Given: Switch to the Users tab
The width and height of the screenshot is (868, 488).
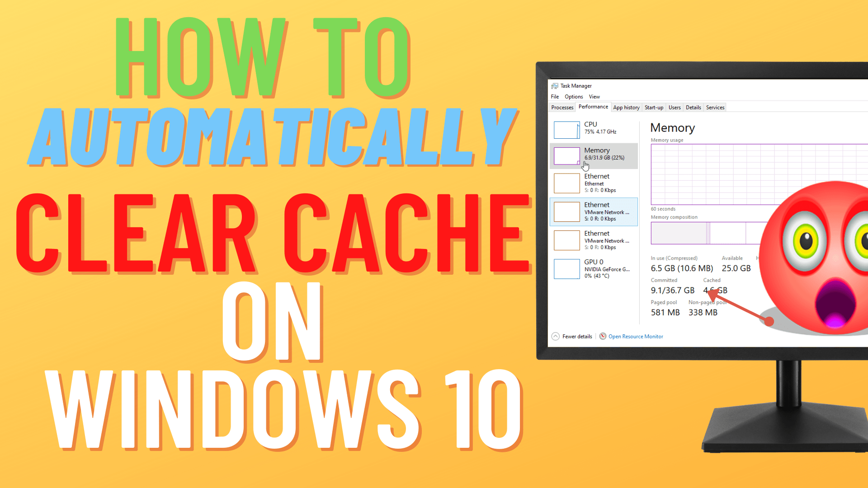Looking at the screenshot, I should (x=675, y=108).
